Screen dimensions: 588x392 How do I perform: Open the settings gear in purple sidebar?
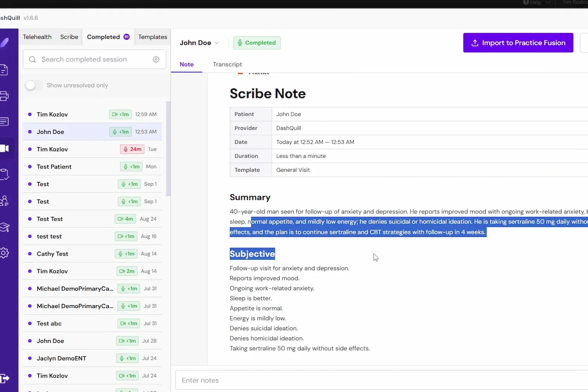pos(4,253)
